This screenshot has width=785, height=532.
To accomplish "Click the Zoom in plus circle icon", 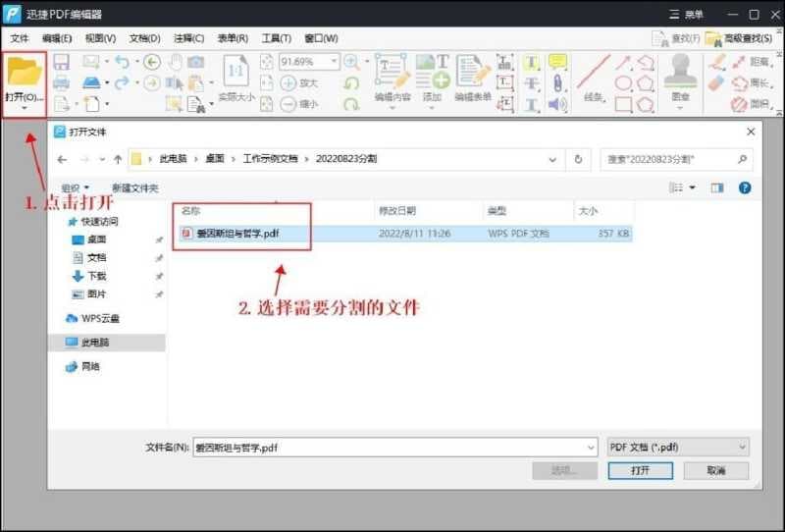I will coord(288,82).
